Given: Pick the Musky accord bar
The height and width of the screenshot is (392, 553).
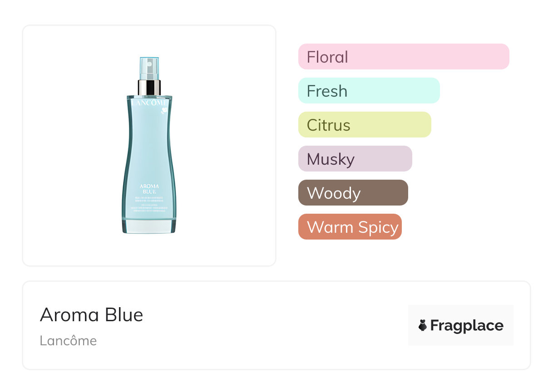Looking at the screenshot, I should 355,159.
